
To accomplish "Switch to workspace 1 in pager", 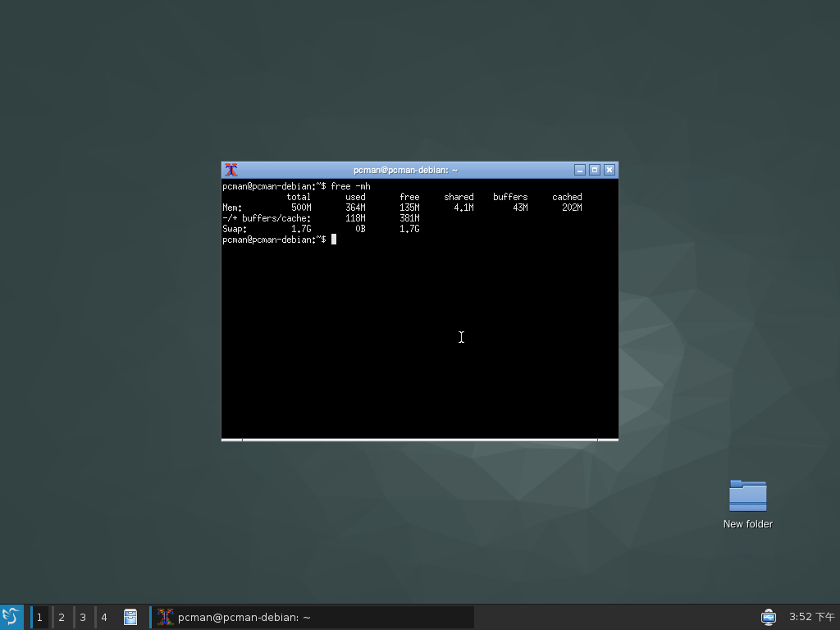I will (x=39, y=617).
